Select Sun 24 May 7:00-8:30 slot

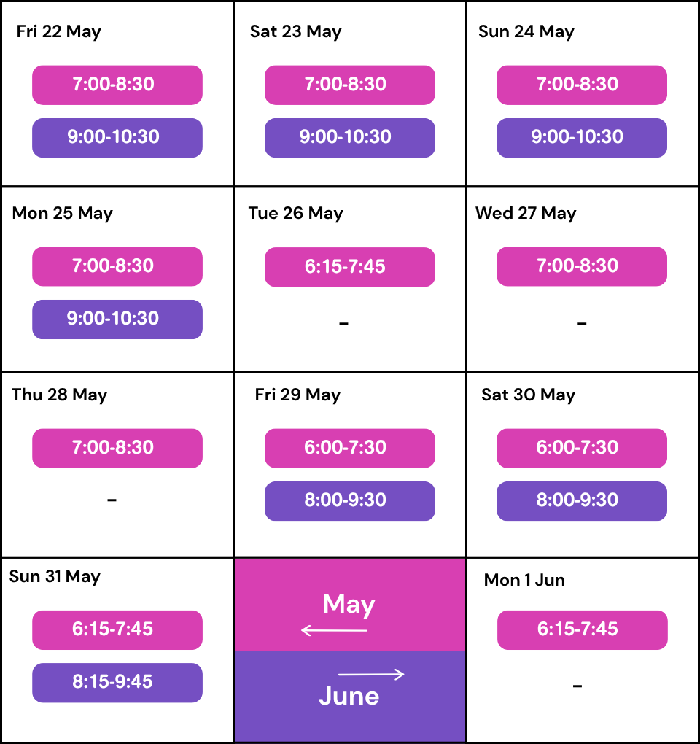(x=581, y=85)
